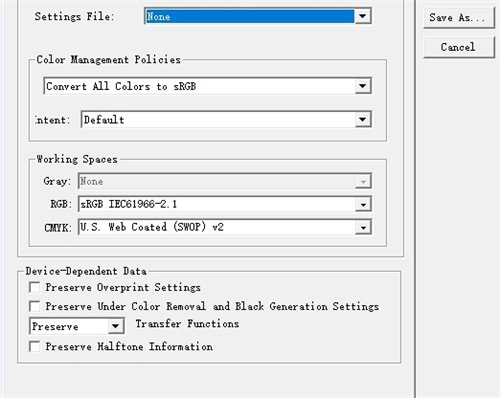
Task: Click the Save As... button
Action: click(459, 18)
